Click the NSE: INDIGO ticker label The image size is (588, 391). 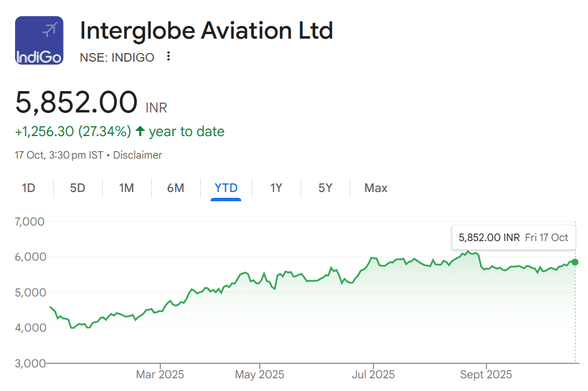pos(117,57)
